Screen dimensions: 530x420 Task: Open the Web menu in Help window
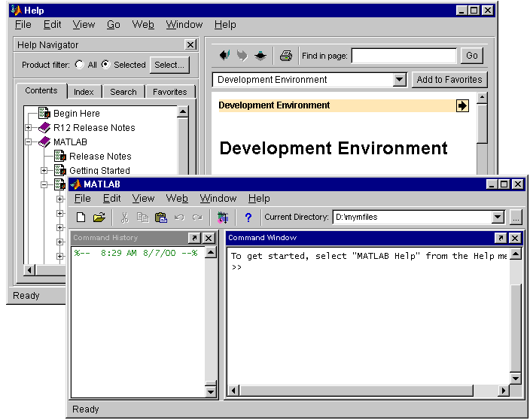tap(143, 25)
